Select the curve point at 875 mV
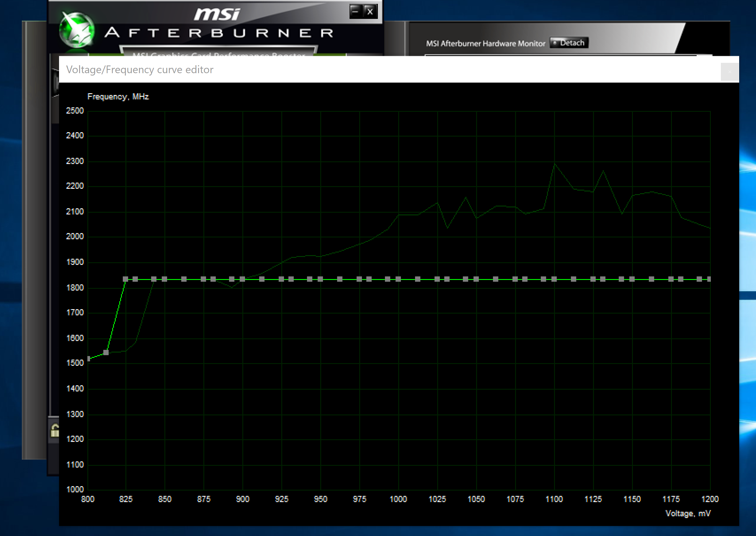756x536 pixels. pyautogui.click(x=203, y=279)
